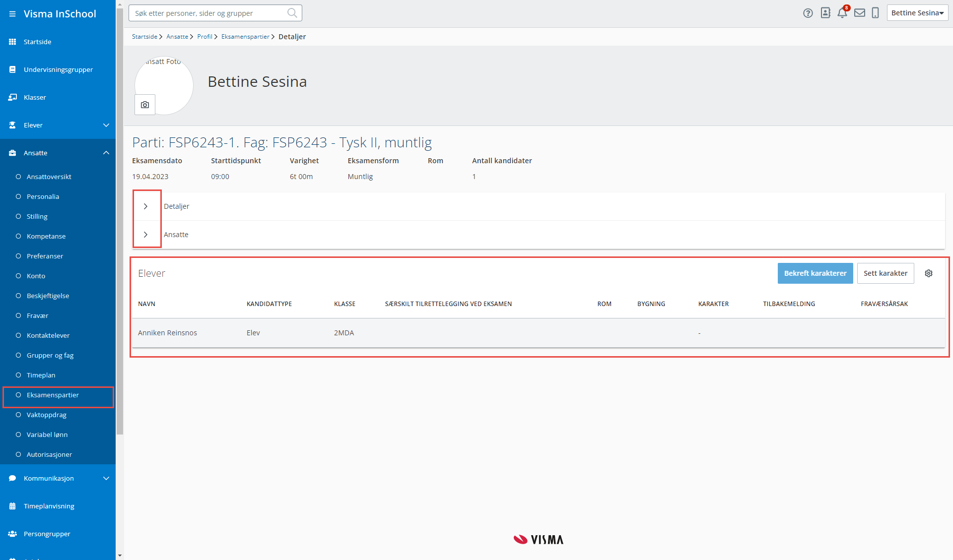Screen dimensions: 953x560
Task: Toggle the hamburger menu icon
Action: coord(12,14)
